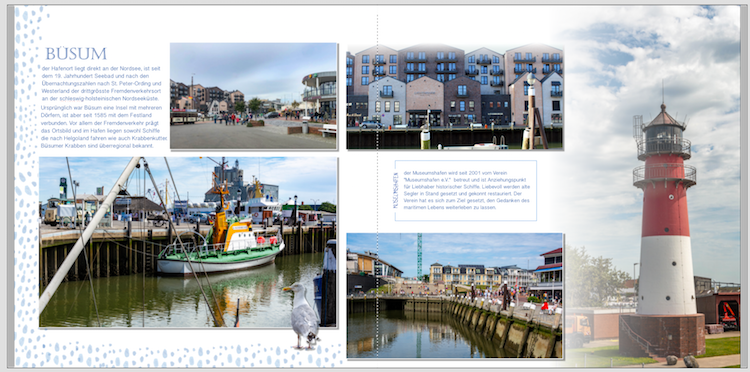Select the apartment buildings photo
750x372 pixels.
point(454,97)
